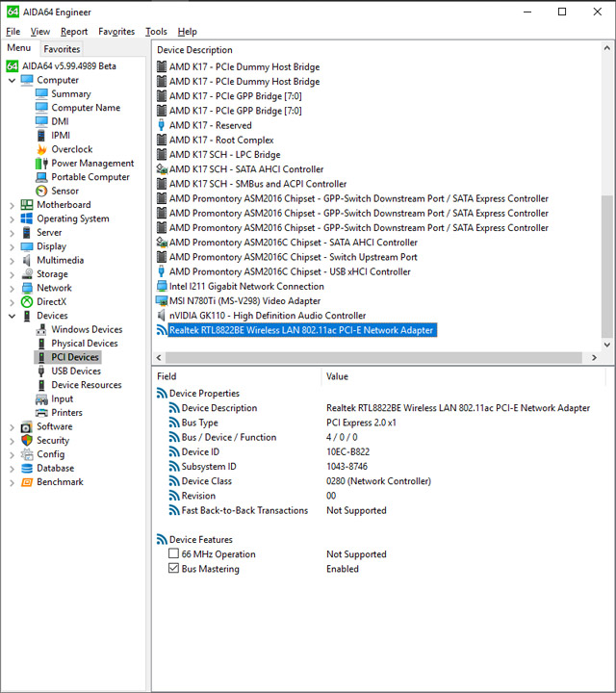Open the Help menu

[x=188, y=32]
